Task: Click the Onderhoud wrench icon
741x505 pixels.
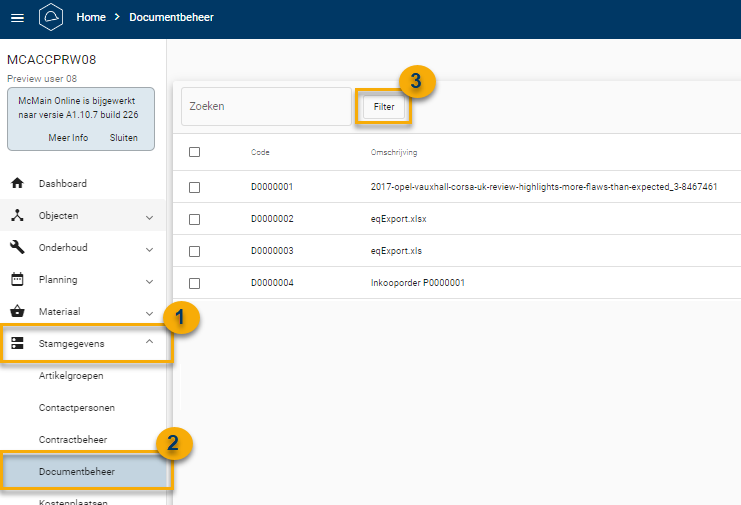Action: tap(17, 248)
